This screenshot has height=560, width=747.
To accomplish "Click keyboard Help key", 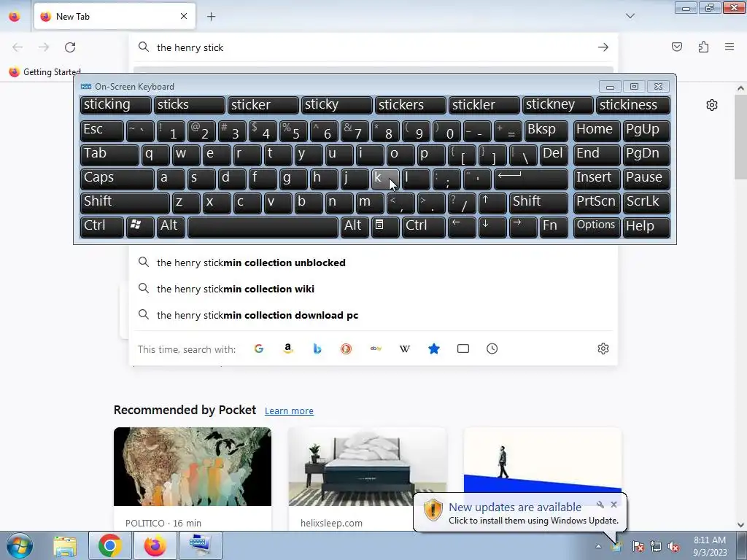I will (646, 227).
